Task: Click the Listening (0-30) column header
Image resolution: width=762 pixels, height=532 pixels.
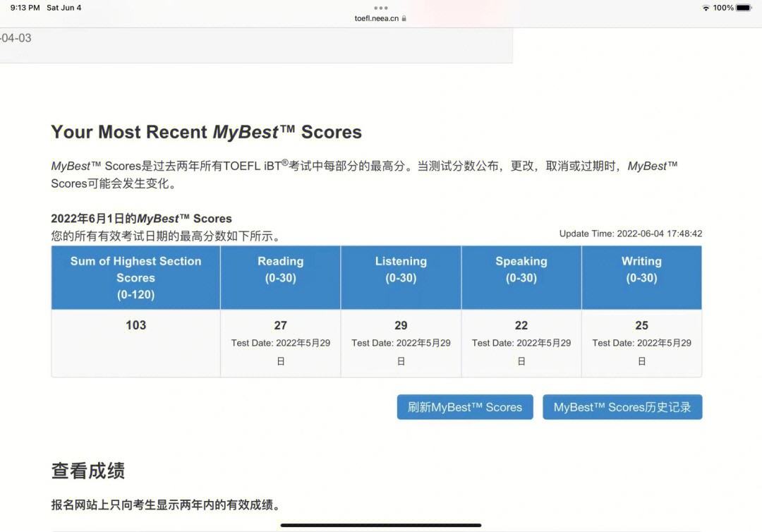Action: pyautogui.click(x=401, y=277)
